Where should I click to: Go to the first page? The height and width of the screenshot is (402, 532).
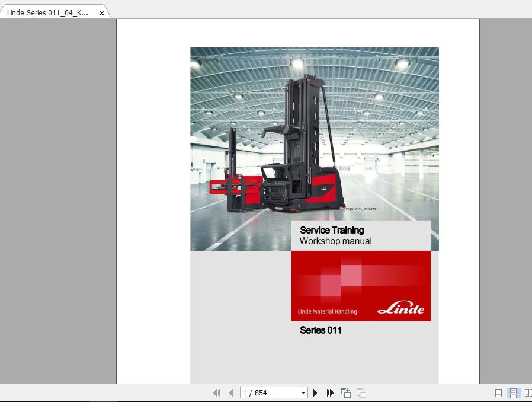tap(216, 393)
